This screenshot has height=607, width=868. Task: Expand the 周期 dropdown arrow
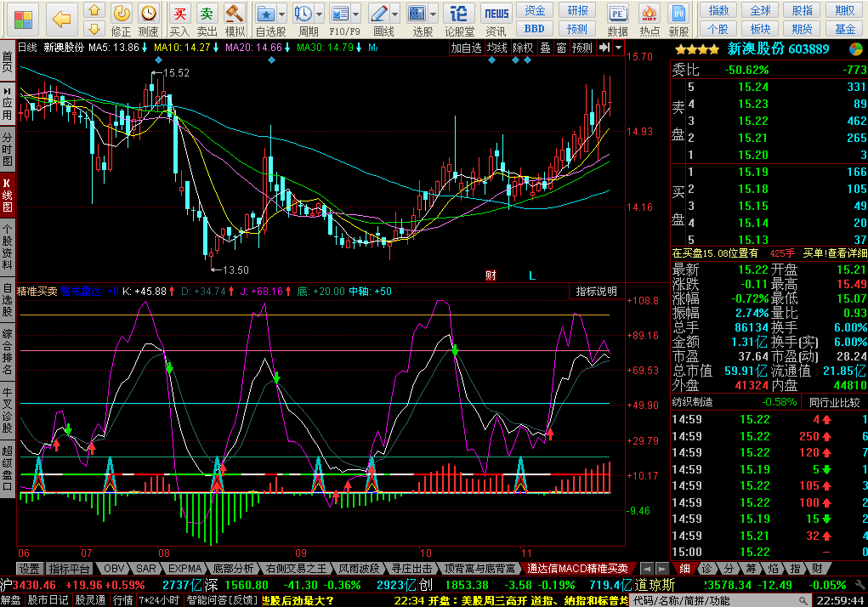(x=320, y=14)
